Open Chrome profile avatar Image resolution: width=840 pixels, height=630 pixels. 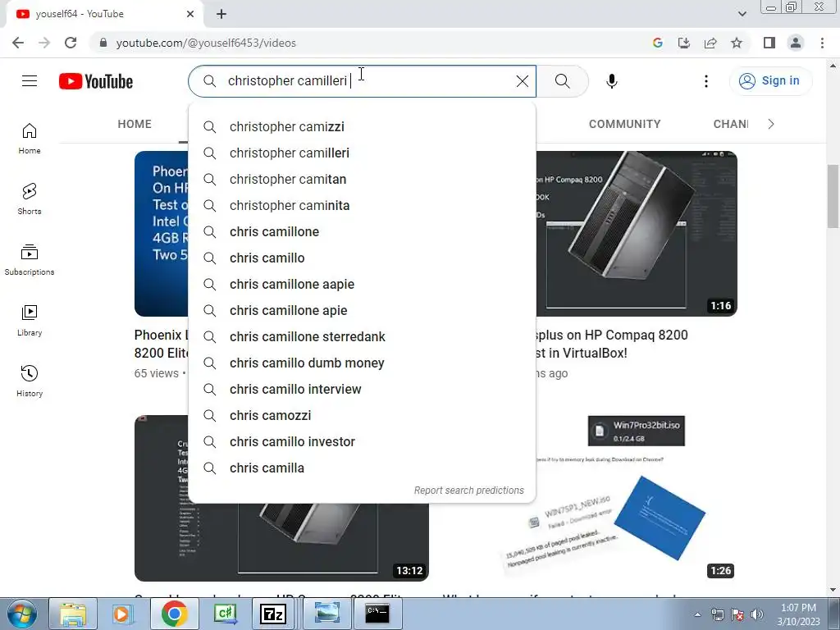click(x=796, y=43)
